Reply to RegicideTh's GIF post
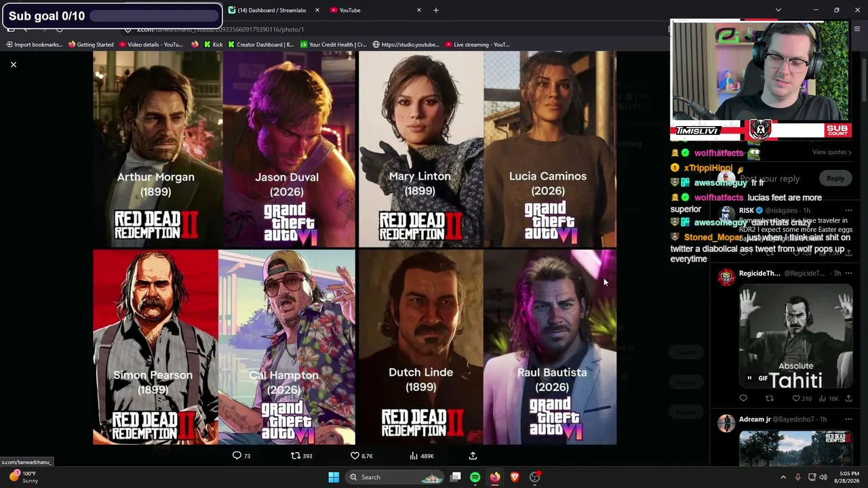The width and height of the screenshot is (868, 488). [743, 399]
